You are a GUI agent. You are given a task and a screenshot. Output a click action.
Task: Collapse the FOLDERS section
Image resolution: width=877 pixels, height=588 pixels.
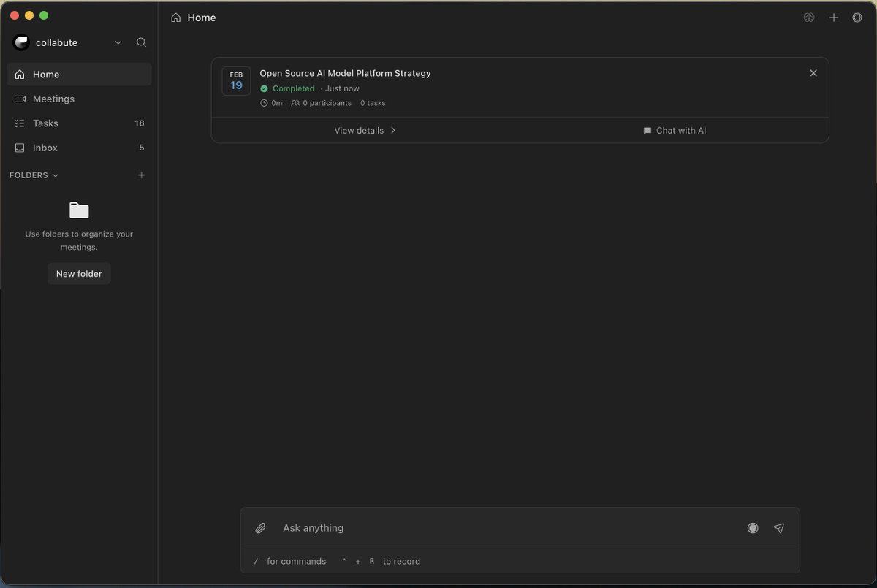[34, 175]
